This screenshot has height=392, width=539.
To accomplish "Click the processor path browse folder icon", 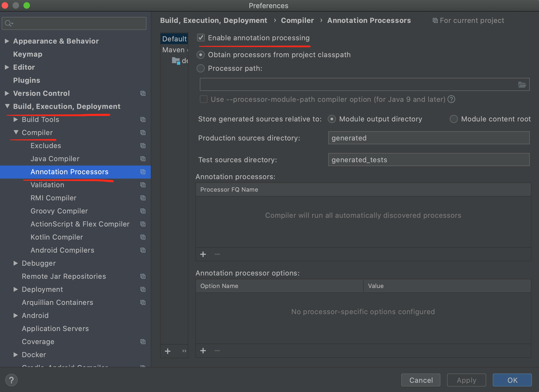I will click(x=522, y=85).
